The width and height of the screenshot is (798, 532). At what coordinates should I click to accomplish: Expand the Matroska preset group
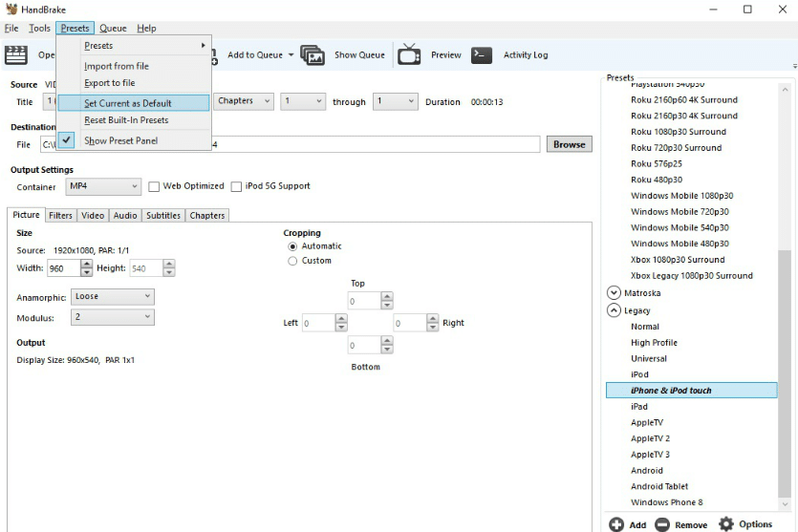(x=614, y=293)
